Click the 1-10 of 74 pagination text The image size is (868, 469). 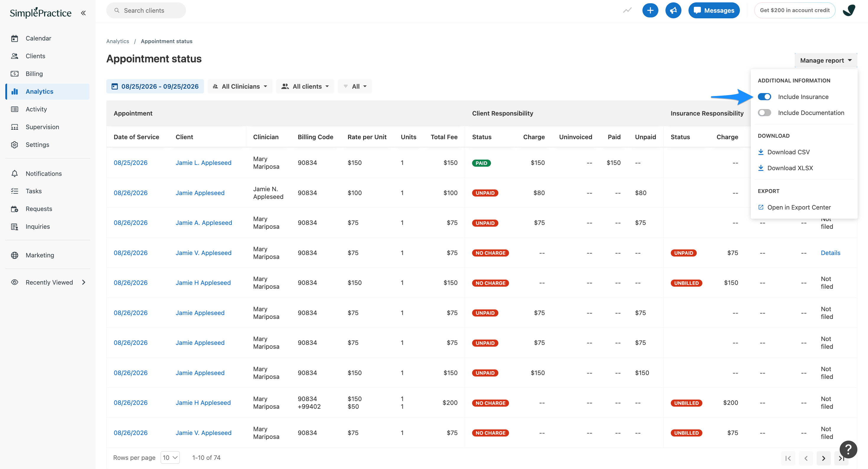206,457
